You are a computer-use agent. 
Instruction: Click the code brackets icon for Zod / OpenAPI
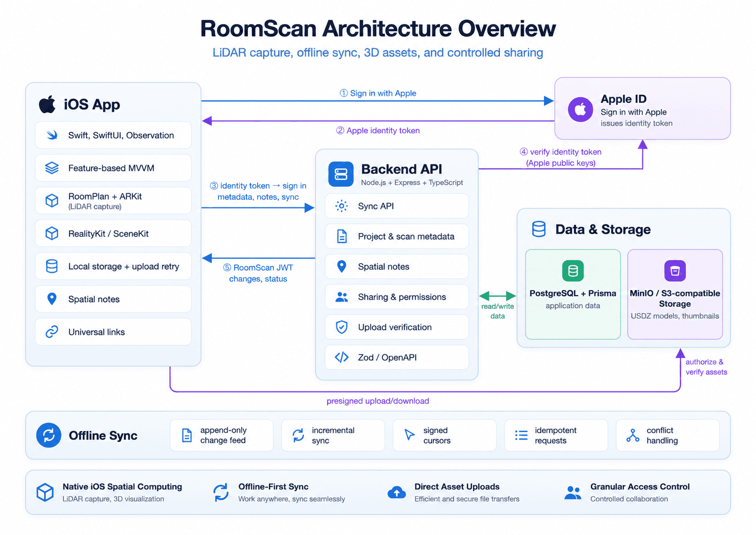(342, 357)
